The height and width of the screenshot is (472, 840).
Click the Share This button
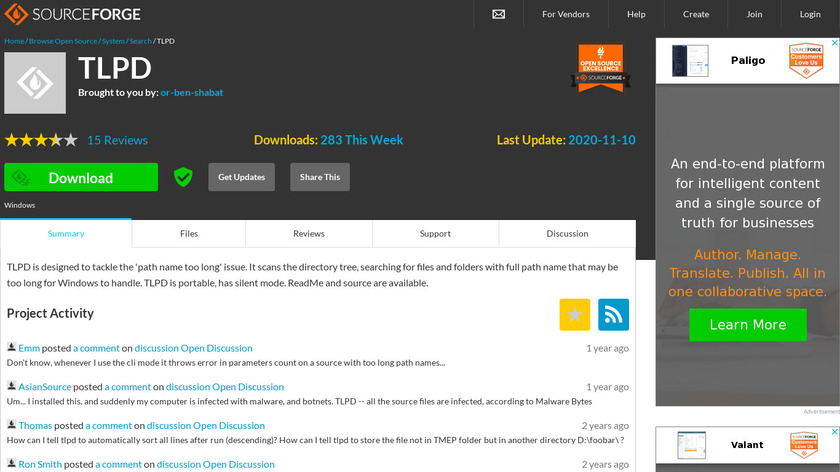(x=320, y=177)
